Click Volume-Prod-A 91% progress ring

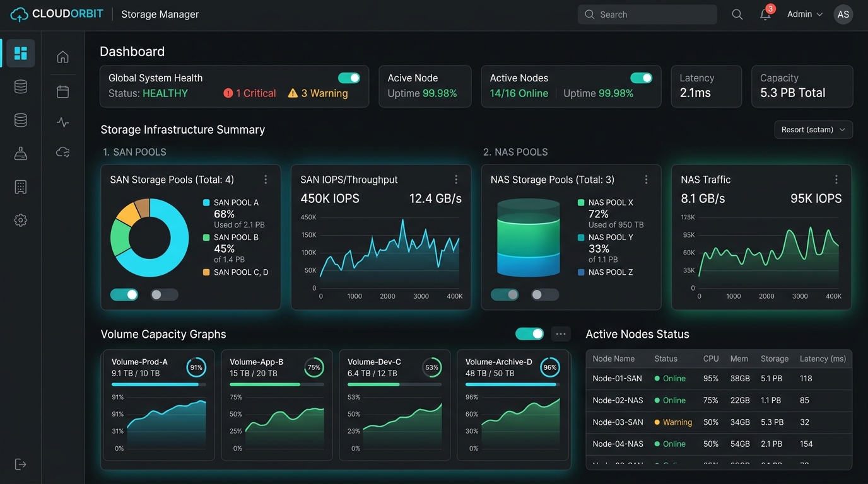pyautogui.click(x=196, y=367)
